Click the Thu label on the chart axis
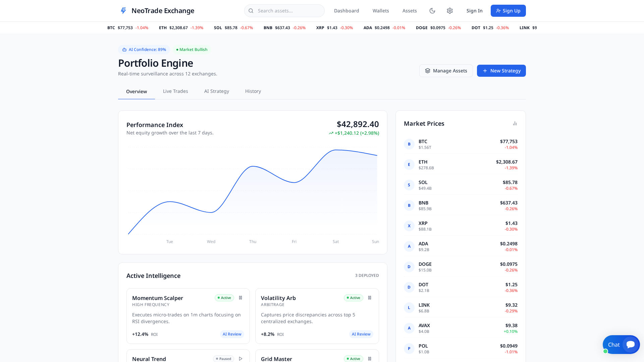The image size is (644, 362). [253, 242]
